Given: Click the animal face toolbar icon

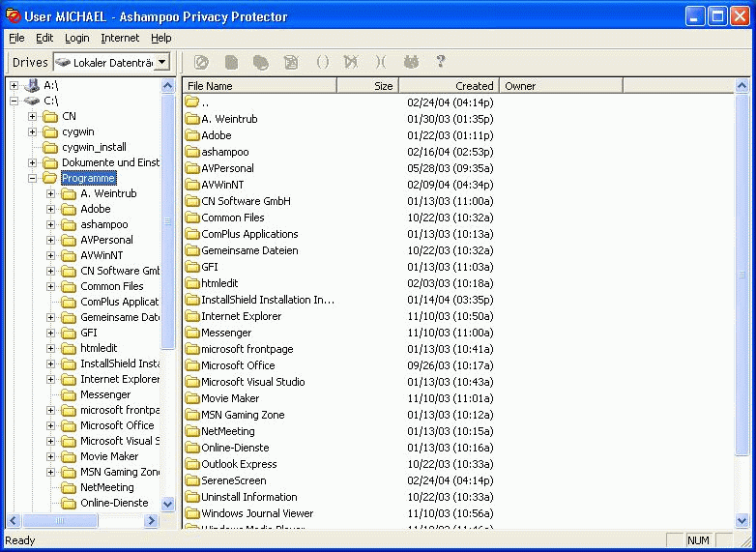Looking at the screenshot, I should (411, 62).
